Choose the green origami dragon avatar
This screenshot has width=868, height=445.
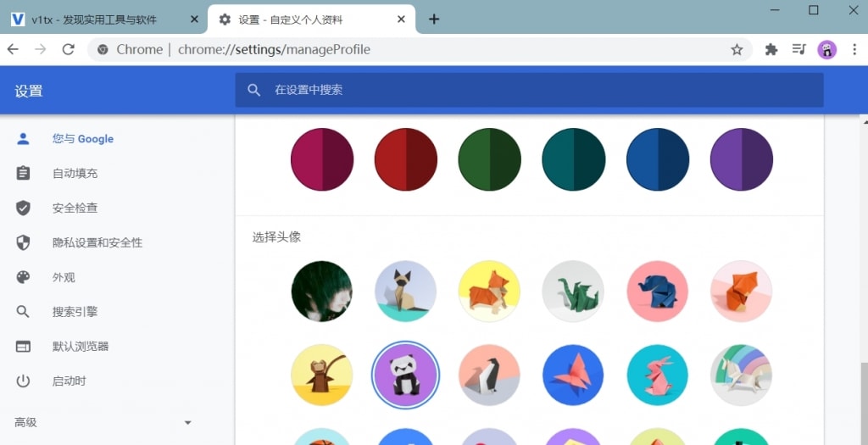point(573,291)
